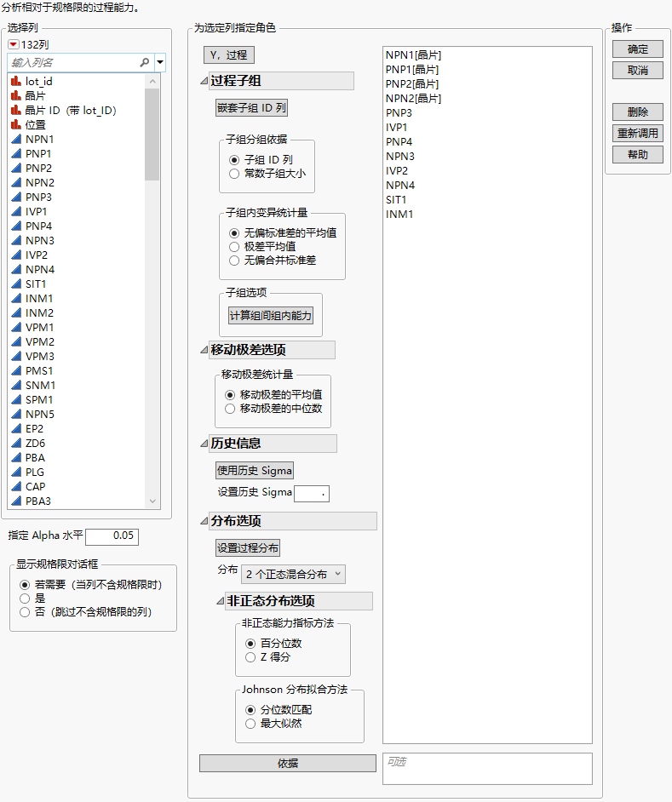Select 常数子组大小 radio option
This screenshot has width=672, height=802.
pyautogui.click(x=234, y=174)
